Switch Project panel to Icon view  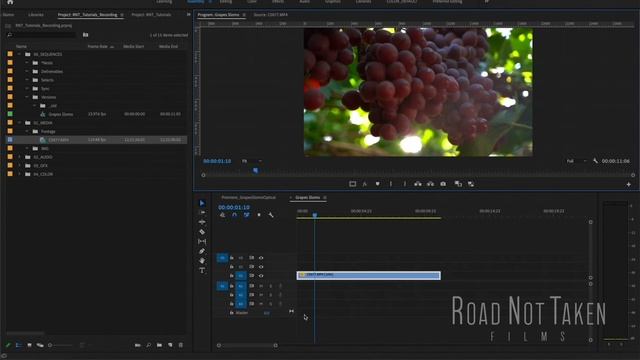pyautogui.click(x=29, y=345)
